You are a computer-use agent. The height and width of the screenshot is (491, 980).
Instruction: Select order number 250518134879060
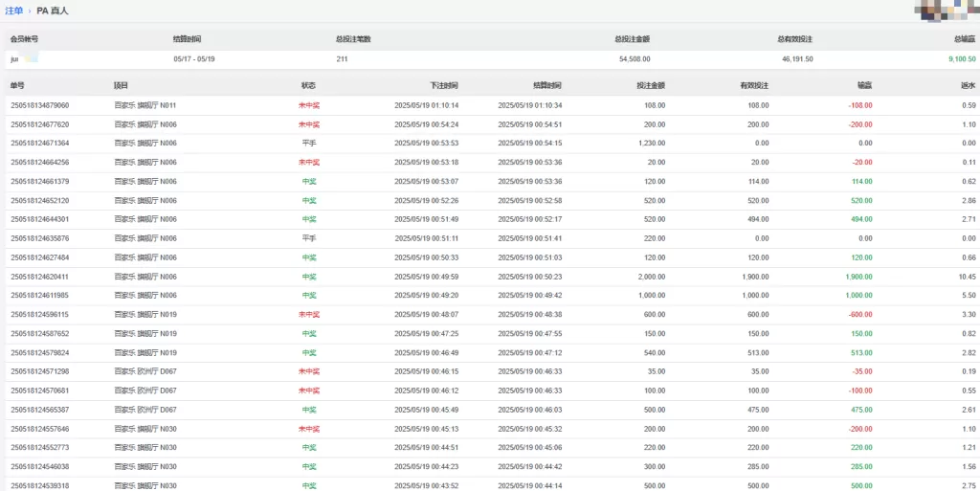(40, 105)
